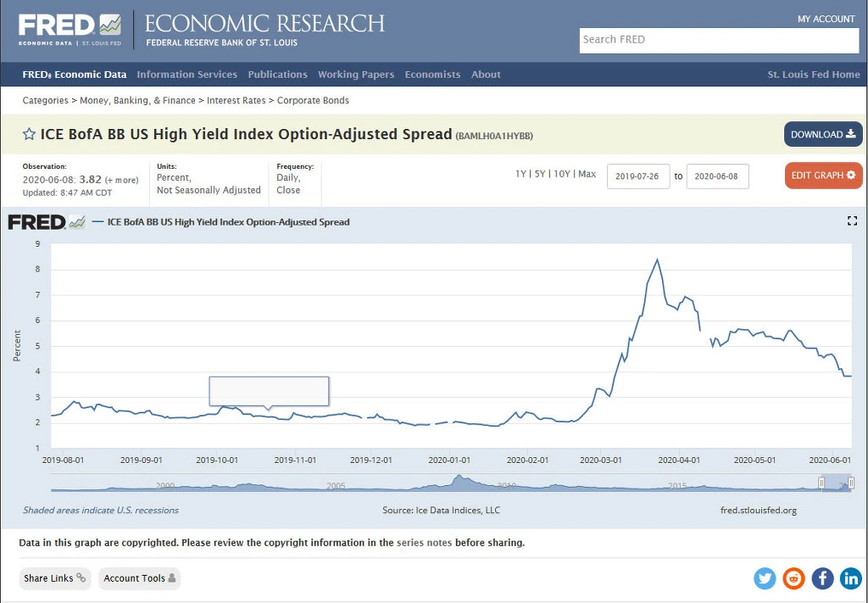868x603 pixels.
Task: Open Information Services menu
Action: [187, 74]
